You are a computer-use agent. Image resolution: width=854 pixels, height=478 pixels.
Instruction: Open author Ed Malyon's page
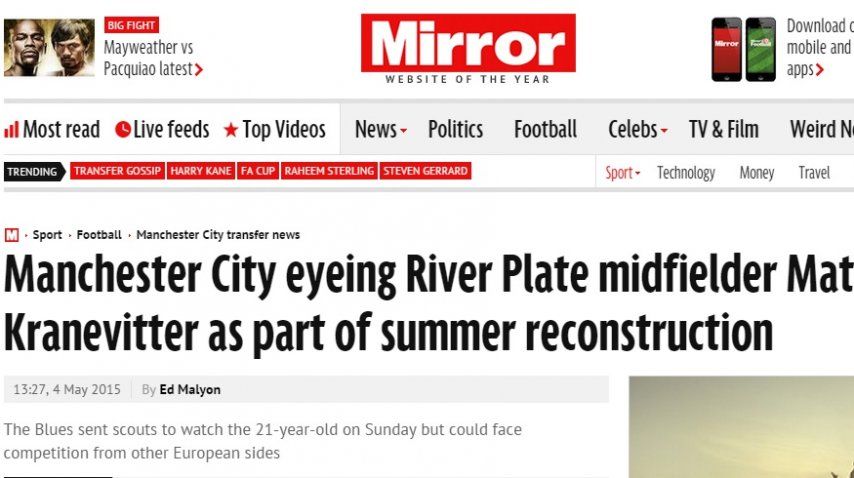click(190, 390)
